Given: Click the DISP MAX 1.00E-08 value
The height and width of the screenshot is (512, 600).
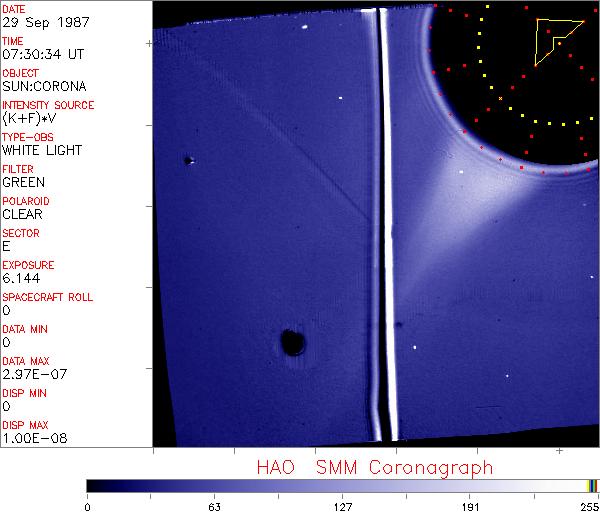Looking at the screenshot, I should click(35, 438).
